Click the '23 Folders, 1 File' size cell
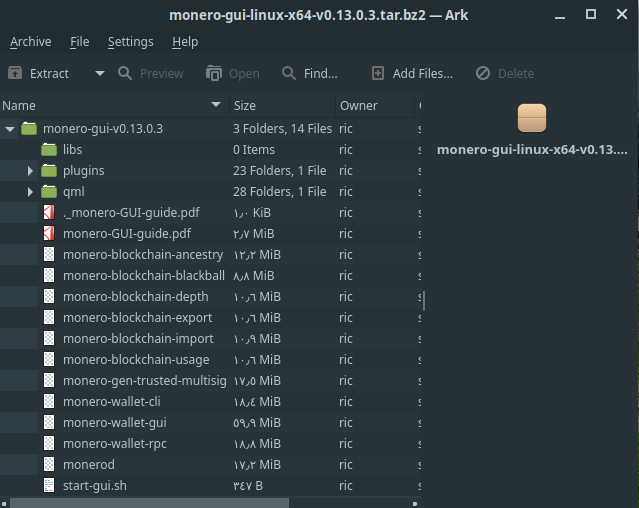 coord(280,171)
